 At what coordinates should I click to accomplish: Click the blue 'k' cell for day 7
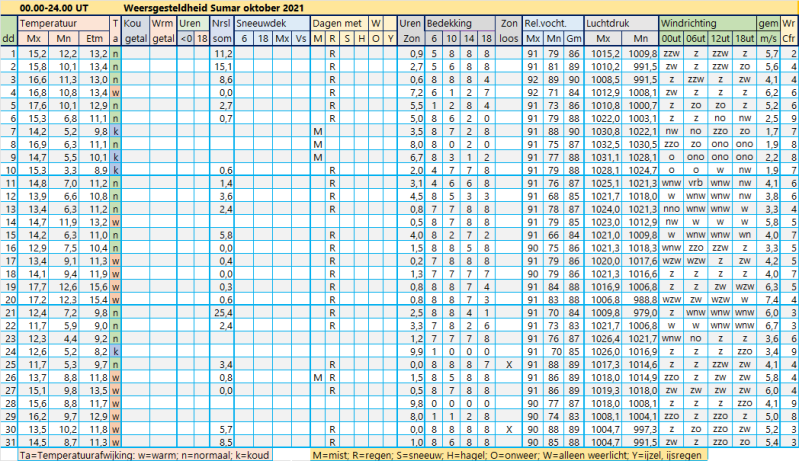click(117, 130)
